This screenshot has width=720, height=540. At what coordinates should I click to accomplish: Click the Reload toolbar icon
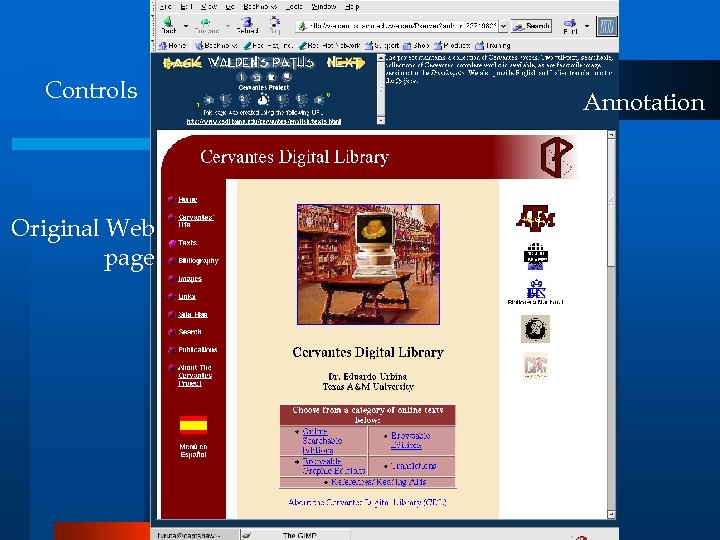pyautogui.click(x=247, y=22)
